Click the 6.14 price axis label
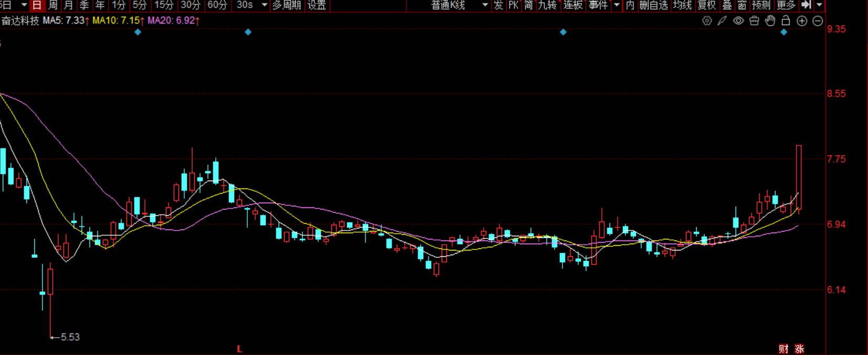868x355 pixels. pos(836,289)
